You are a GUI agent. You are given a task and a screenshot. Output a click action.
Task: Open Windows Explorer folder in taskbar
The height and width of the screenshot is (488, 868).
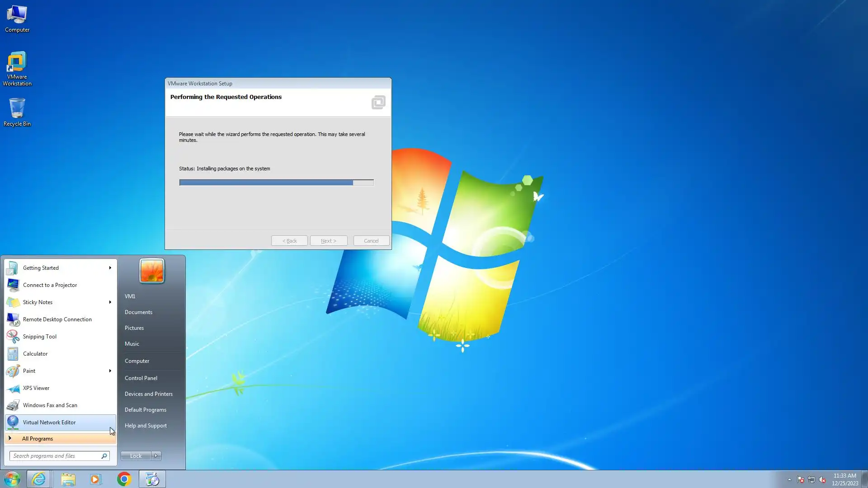click(x=68, y=479)
